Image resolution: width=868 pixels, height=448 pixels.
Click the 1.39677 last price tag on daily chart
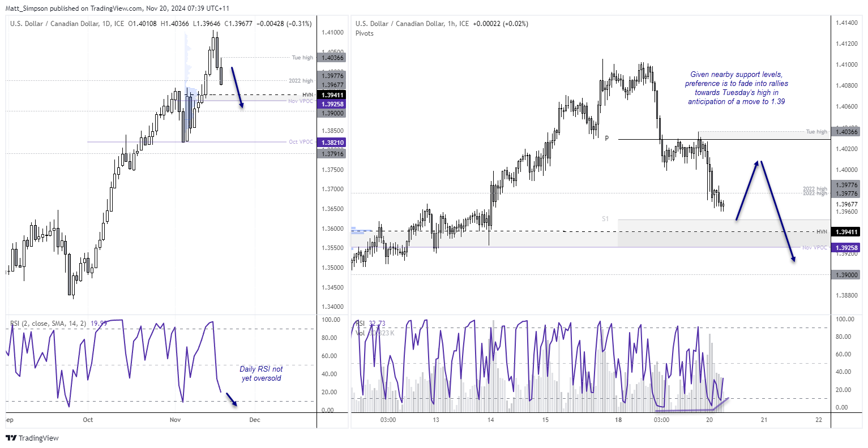coord(332,85)
